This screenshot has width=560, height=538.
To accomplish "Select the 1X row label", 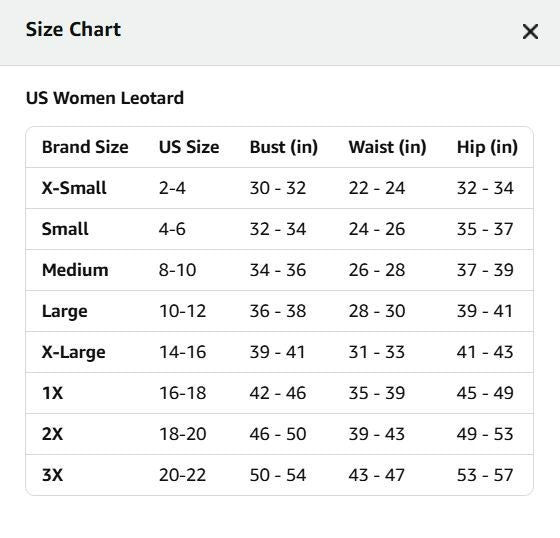I will (52, 393).
